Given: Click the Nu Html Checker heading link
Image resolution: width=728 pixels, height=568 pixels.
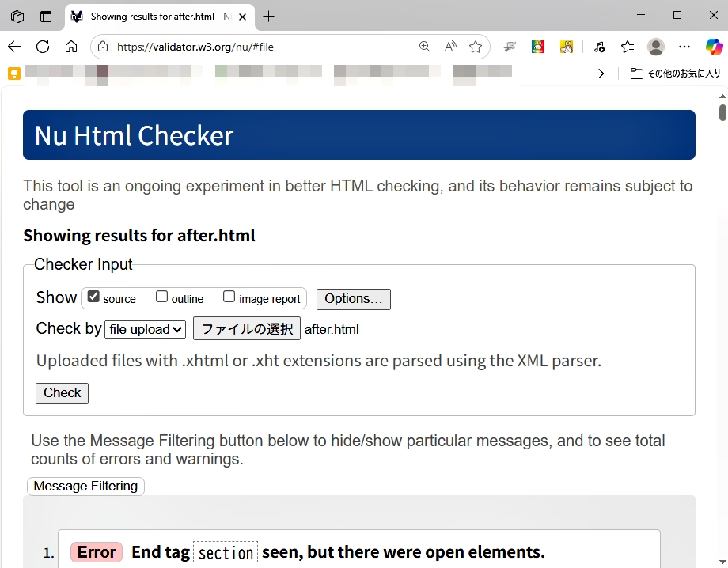Looking at the screenshot, I should tap(135, 135).
